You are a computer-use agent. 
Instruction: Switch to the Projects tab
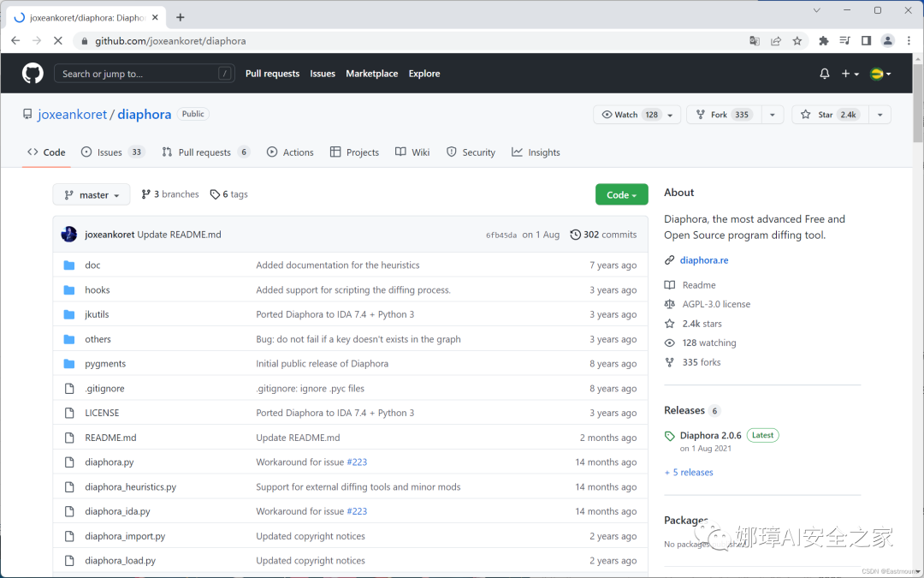(354, 152)
